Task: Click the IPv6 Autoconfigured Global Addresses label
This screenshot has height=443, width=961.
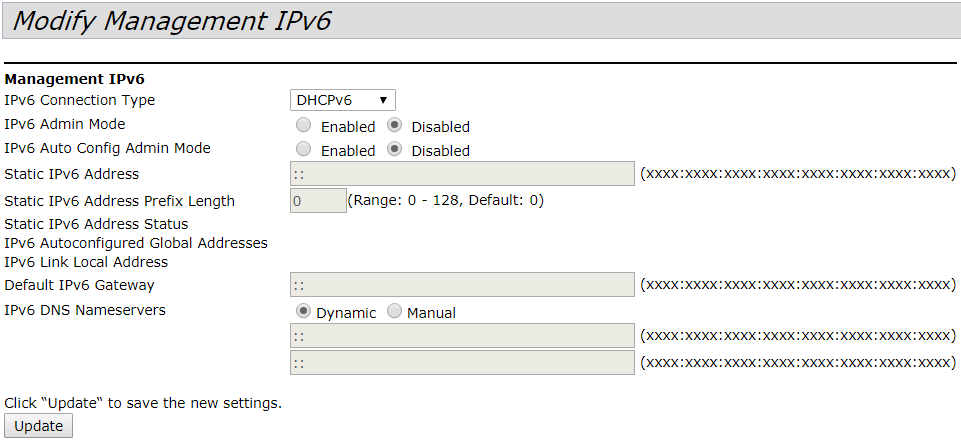Action: point(136,243)
